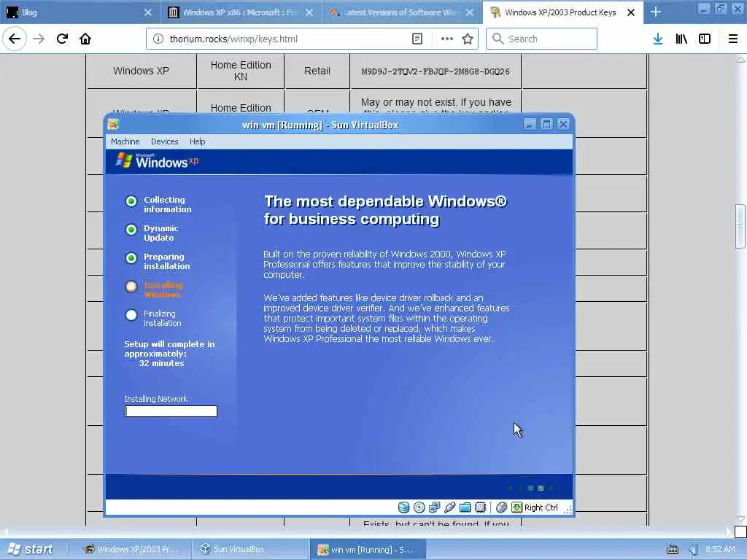Click the Windows XP logo in setup header

pyautogui.click(x=158, y=161)
